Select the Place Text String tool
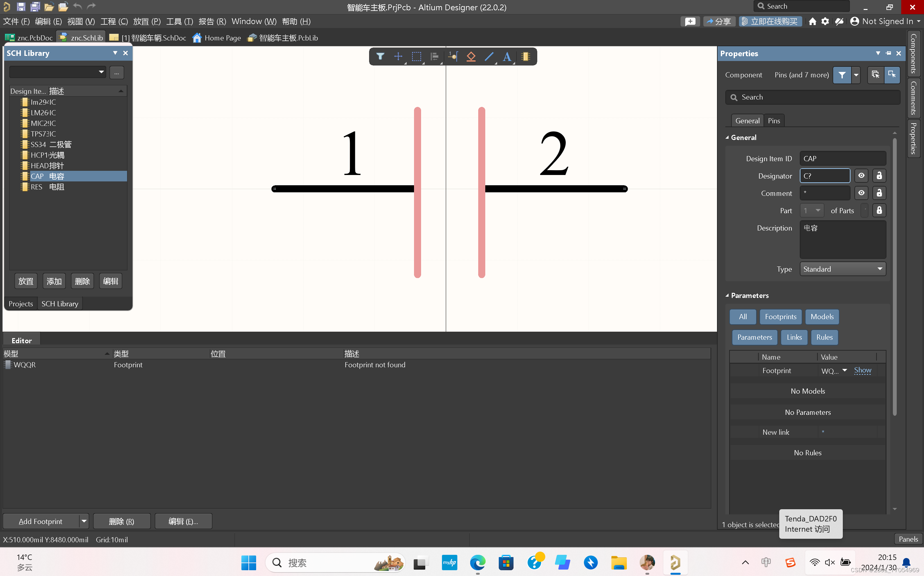The image size is (924, 576). [507, 57]
